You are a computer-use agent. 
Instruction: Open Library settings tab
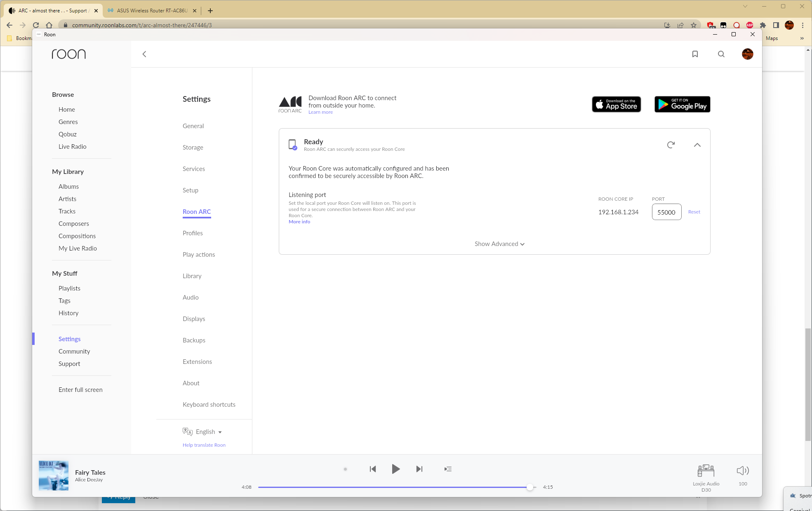[192, 276]
